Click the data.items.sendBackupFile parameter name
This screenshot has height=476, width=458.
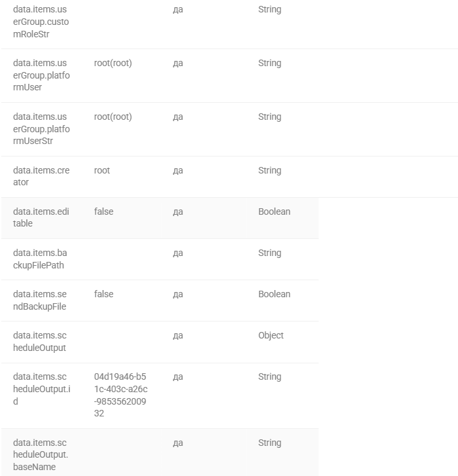click(x=40, y=301)
